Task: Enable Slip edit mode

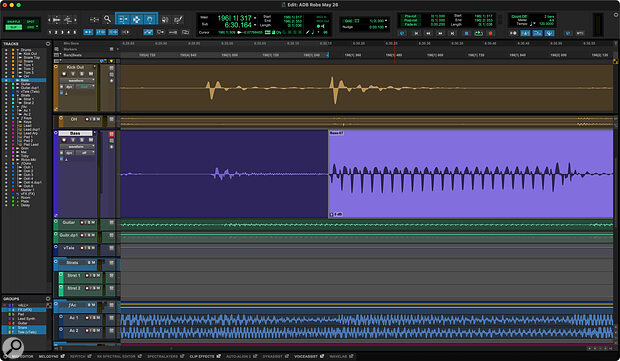Action: [x=13, y=27]
